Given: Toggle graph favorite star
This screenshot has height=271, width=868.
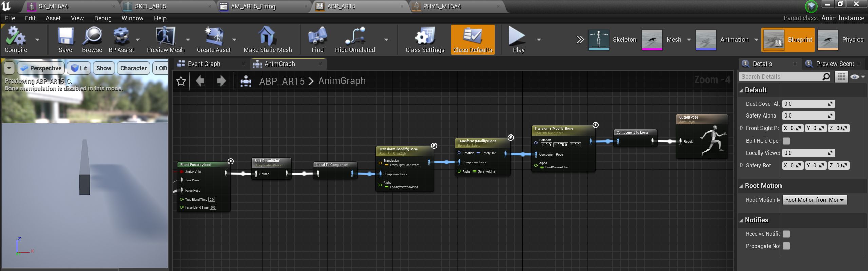Looking at the screenshot, I should [181, 81].
